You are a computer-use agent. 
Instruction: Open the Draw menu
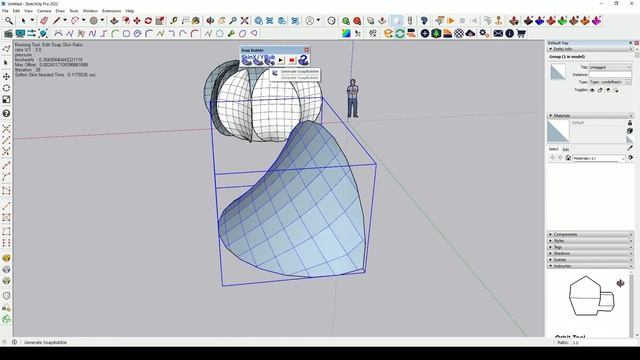point(60,11)
